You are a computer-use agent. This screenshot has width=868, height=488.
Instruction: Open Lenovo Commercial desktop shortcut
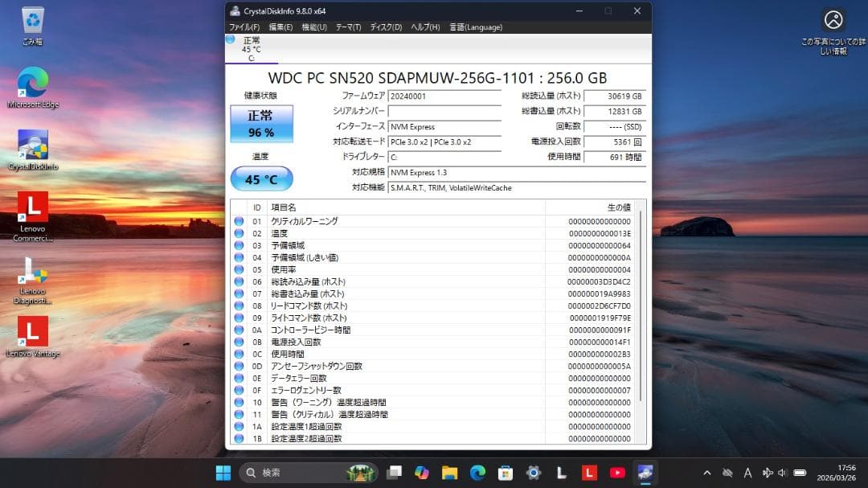pos(33,216)
